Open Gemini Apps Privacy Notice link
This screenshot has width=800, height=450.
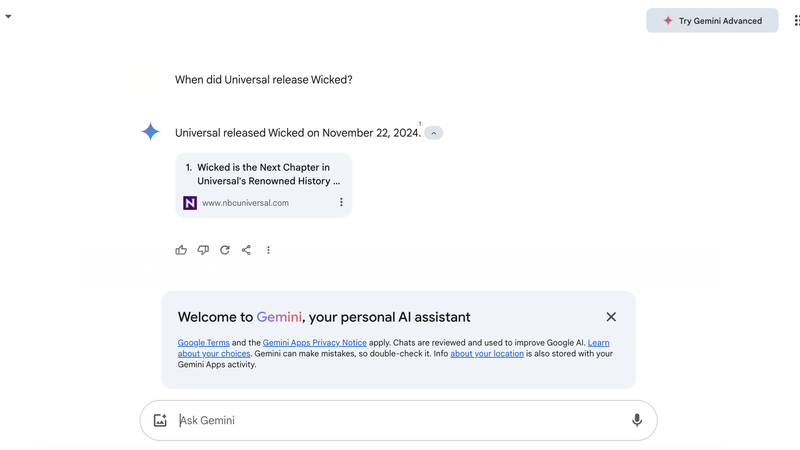pyautogui.click(x=314, y=343)
